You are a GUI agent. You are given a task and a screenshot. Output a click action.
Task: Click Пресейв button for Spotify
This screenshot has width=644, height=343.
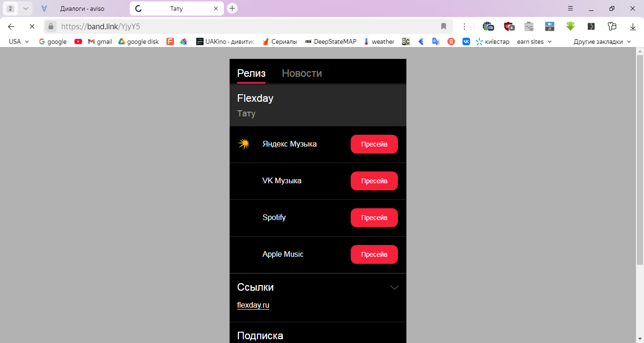pos(374,218)
